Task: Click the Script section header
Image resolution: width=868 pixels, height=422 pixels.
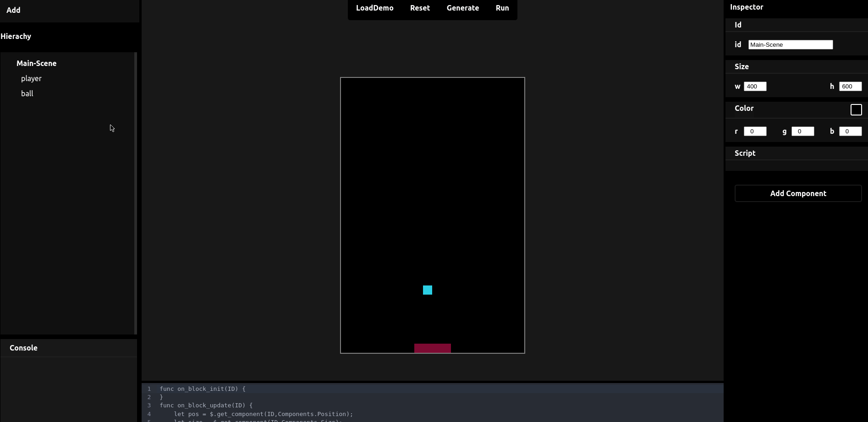Action: [797, 153]
